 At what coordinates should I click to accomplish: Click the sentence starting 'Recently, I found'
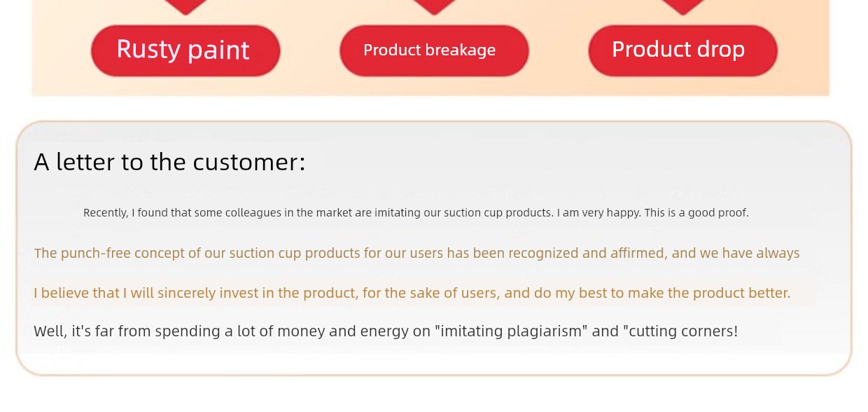416,212
